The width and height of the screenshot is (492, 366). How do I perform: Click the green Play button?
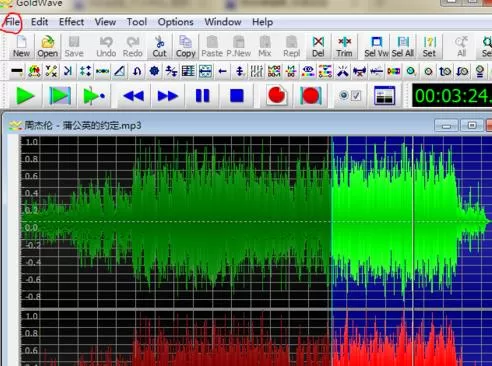[26, 96]
